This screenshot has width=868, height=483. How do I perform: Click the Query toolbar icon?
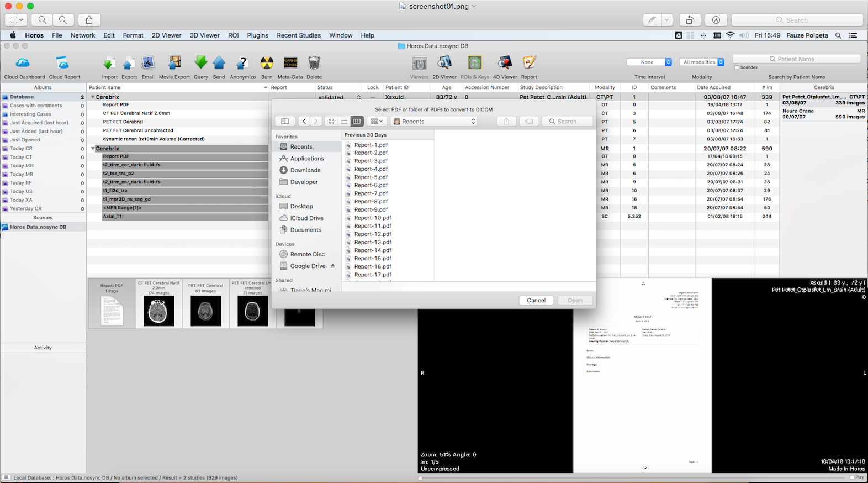click(x=200, y=63)
